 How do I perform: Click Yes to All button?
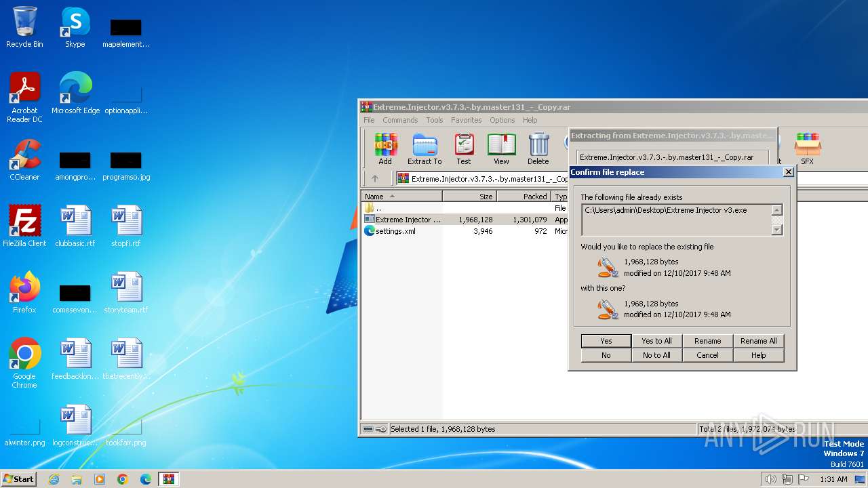657,341
